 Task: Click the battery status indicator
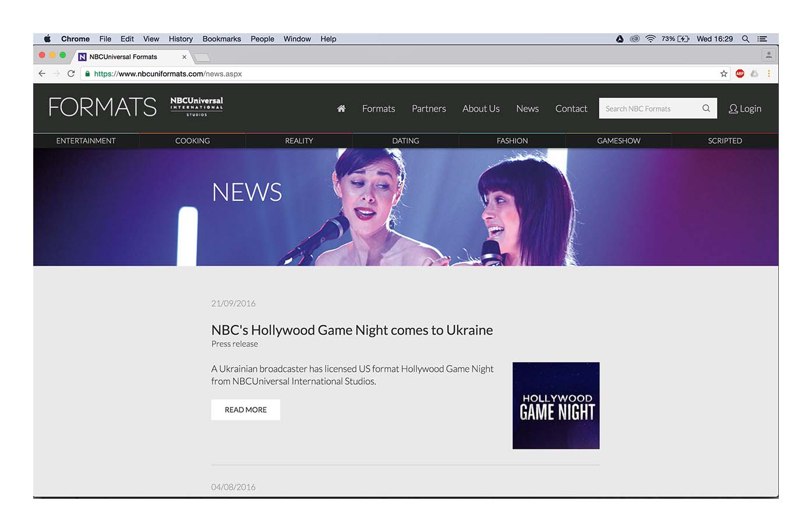click(676, 39)
